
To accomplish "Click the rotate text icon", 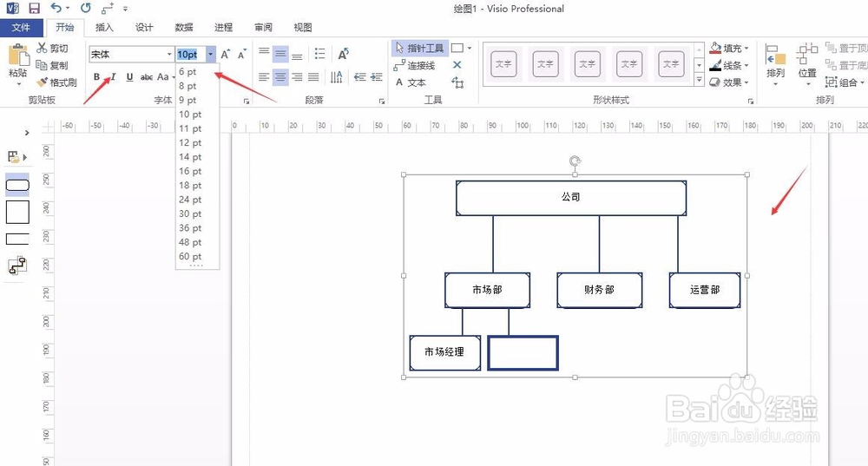I will point(343,54).
